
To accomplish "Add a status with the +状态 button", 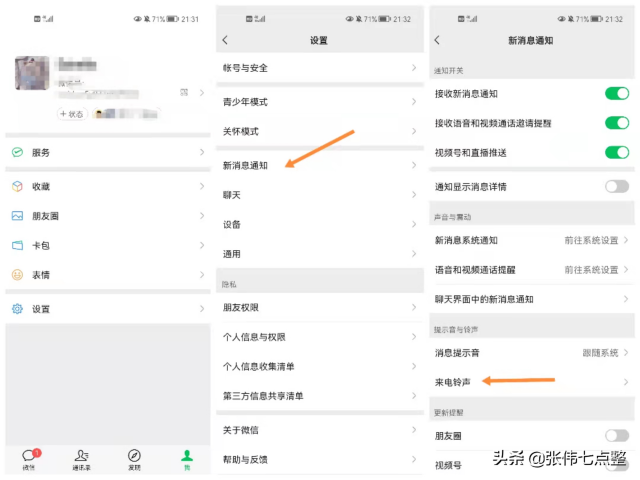I will [72, 114].
